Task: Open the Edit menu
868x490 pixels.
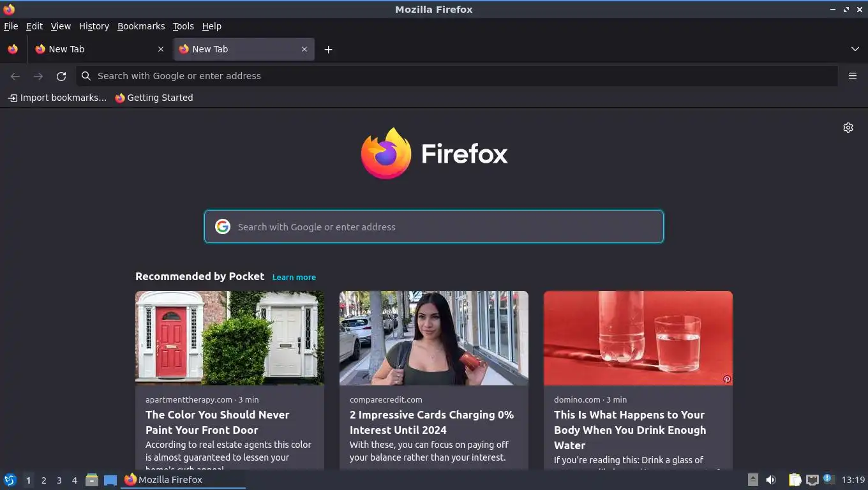Action: (x=34, y=26)
